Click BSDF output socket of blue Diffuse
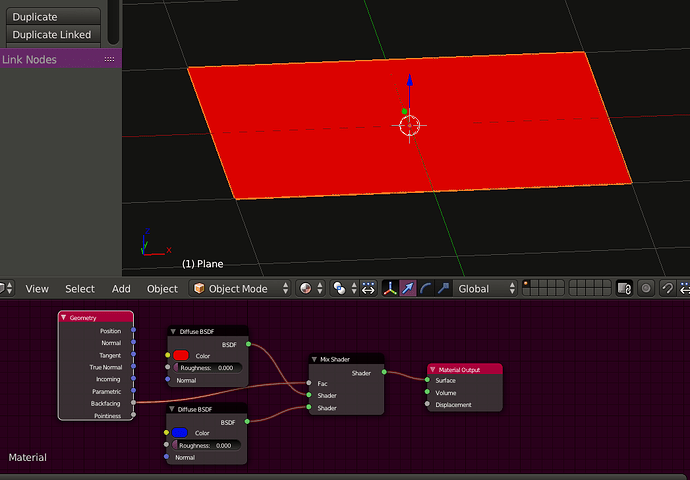This screenshot has width=690, height=480. (x=247, y=421)
